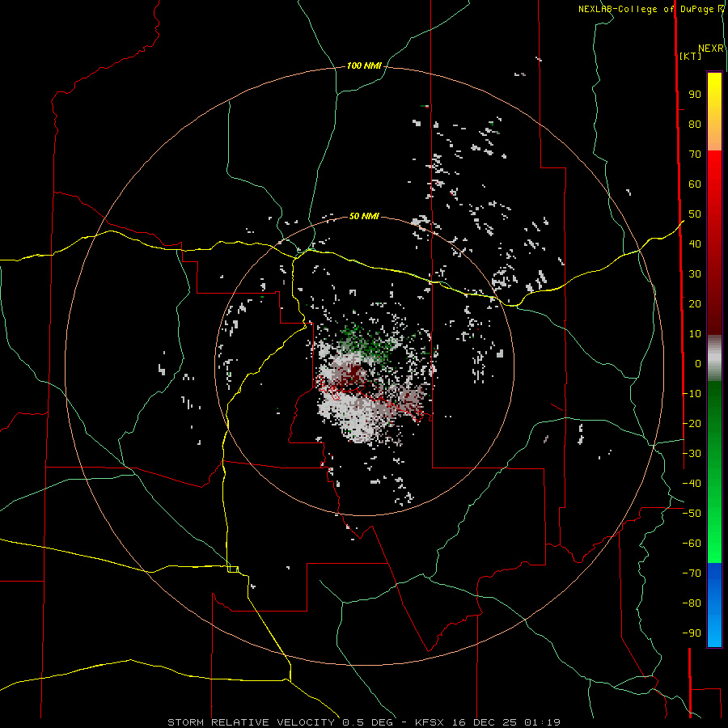Click the 80 value on velocity scale

click(x=695, y=124)
